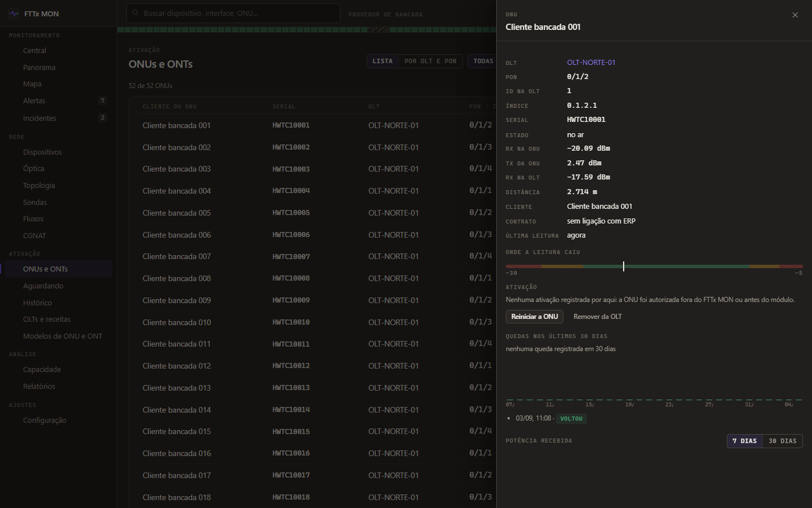Open the Central page
The image size is (812, 508).
59,51
